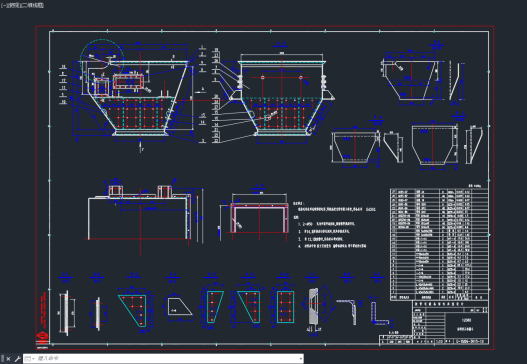Close the command line window
Screen dimensions: 527x364
(x=8, y=359)
